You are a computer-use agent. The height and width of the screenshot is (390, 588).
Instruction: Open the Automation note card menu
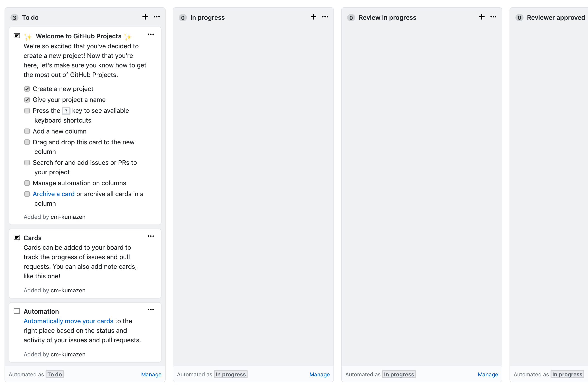[x=151, y=310]
